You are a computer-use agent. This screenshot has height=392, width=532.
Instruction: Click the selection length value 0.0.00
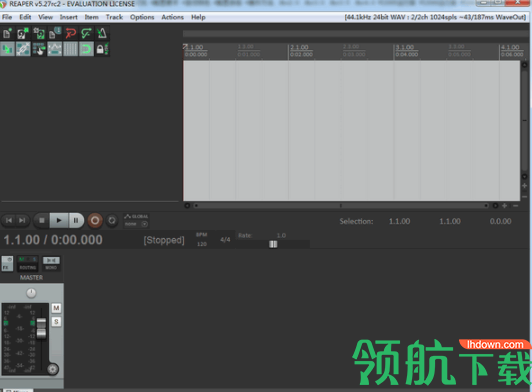pos(500,221)
